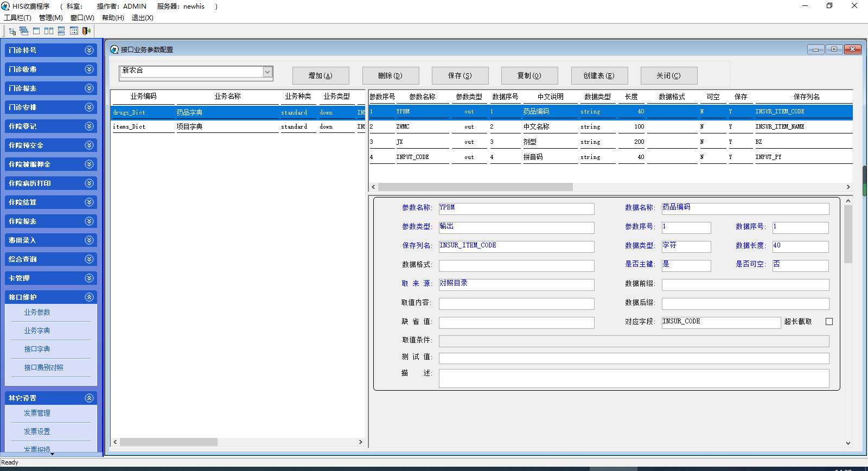Click the tree navigation toolbar icon
The image size is (868, 471).
point(12,31)
